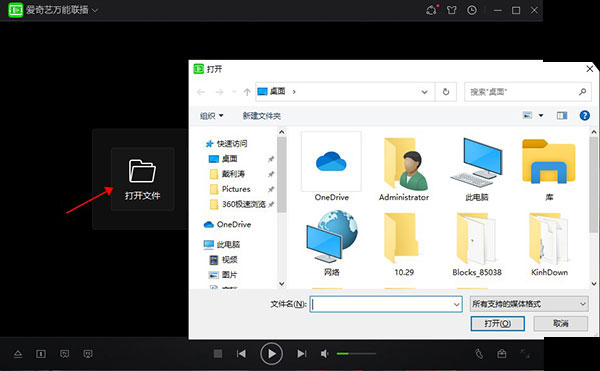Skip to previous track

pos(241,353)
